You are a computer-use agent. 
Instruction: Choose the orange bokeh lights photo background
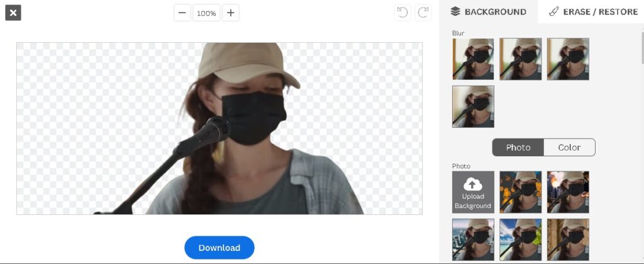click(521, 192)
